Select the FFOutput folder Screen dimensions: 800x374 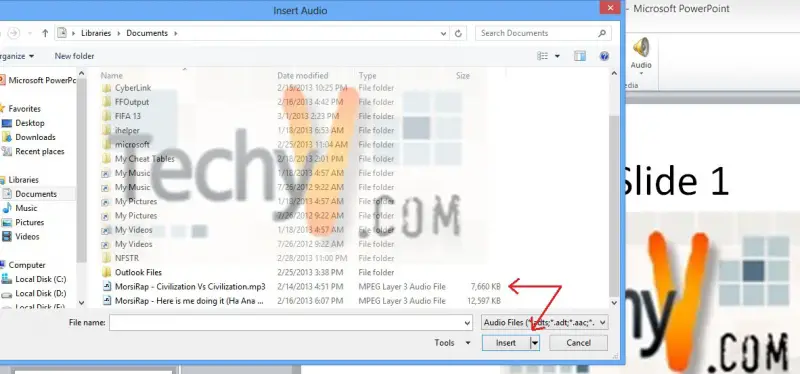tap(132, 102)
